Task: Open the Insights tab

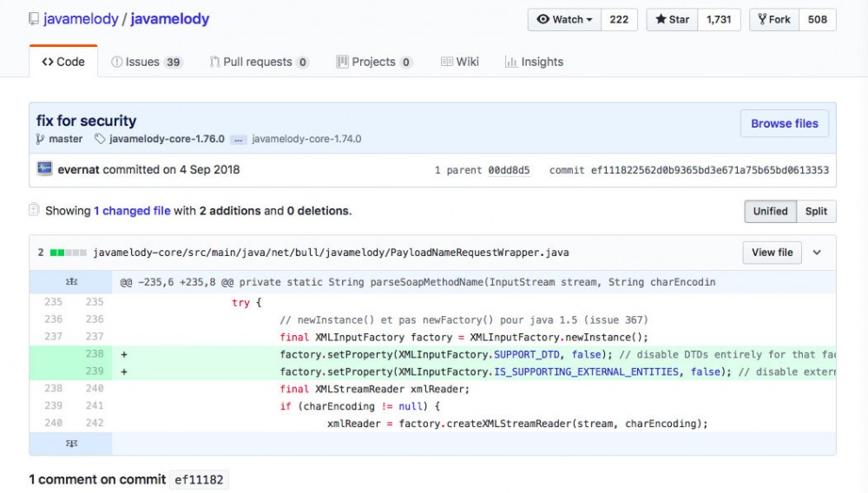Action: 534,62
